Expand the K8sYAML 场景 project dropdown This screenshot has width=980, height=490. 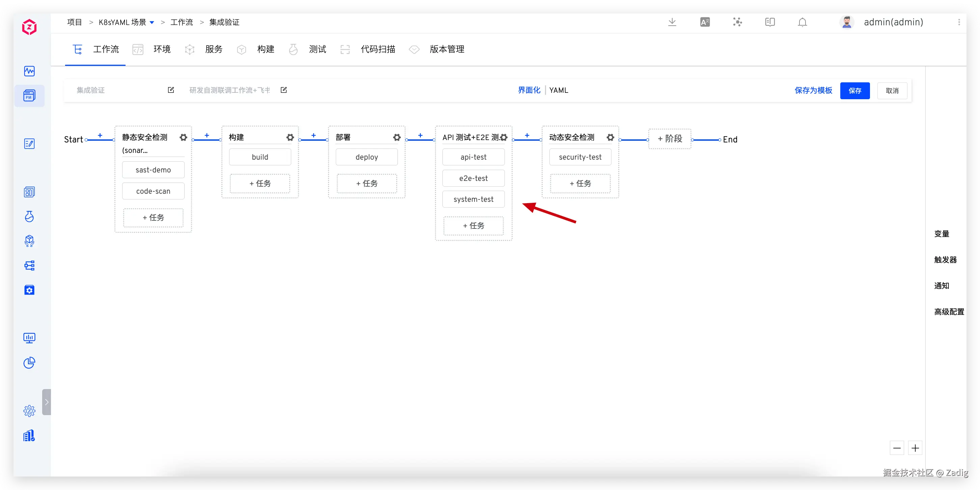coord(152,23)
